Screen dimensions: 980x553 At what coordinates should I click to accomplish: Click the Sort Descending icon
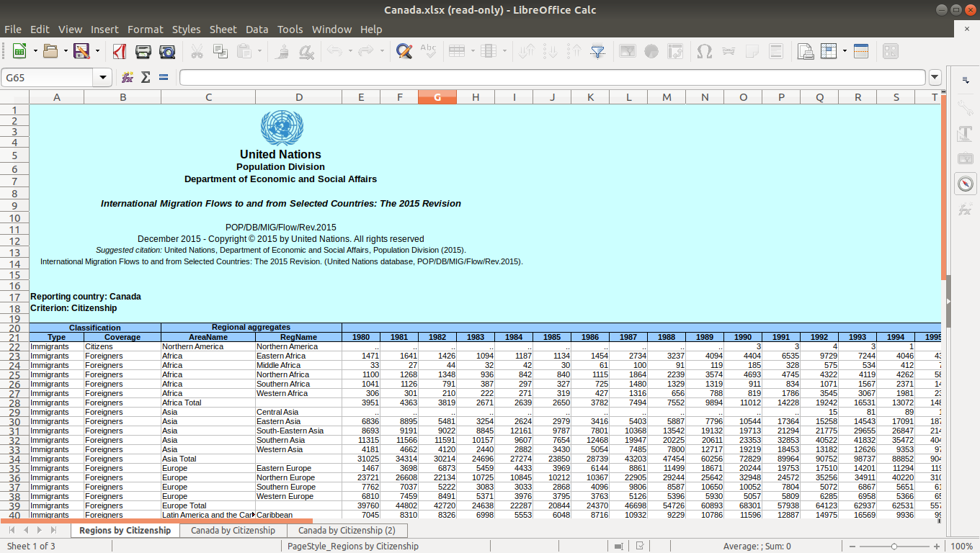coord(574,51)
